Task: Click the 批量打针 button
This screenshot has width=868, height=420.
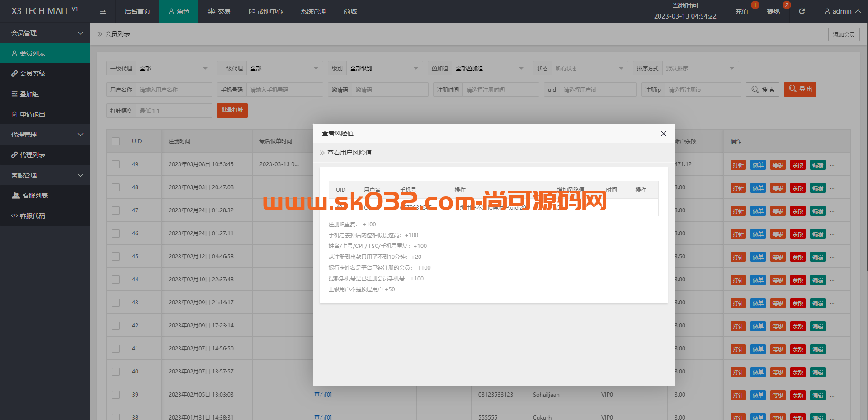Action: pyautogui.click(x=232, y=110)
